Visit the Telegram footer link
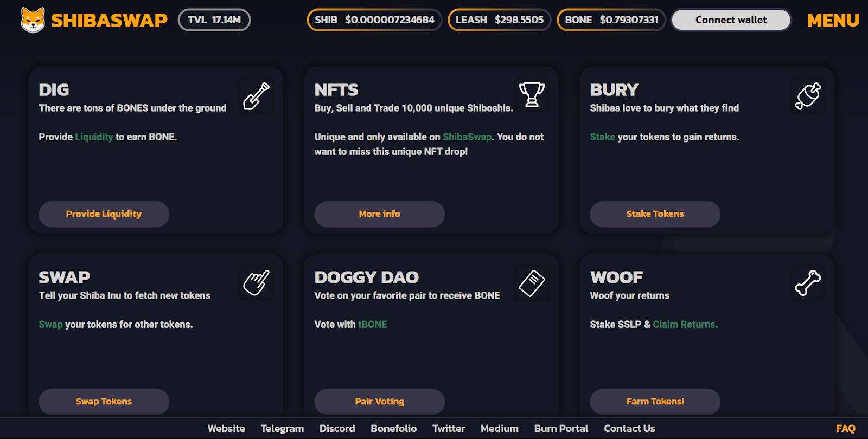This screenshot has width=868, height=439. click(282, 429)
